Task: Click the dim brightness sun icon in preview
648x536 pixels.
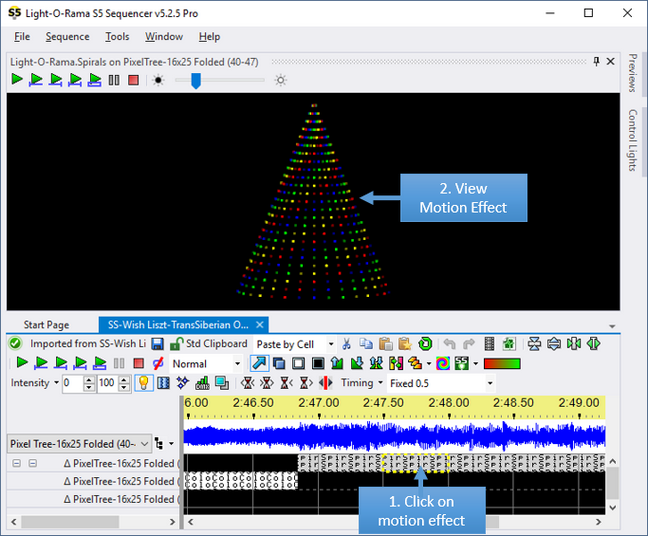Action: [158, 80]
